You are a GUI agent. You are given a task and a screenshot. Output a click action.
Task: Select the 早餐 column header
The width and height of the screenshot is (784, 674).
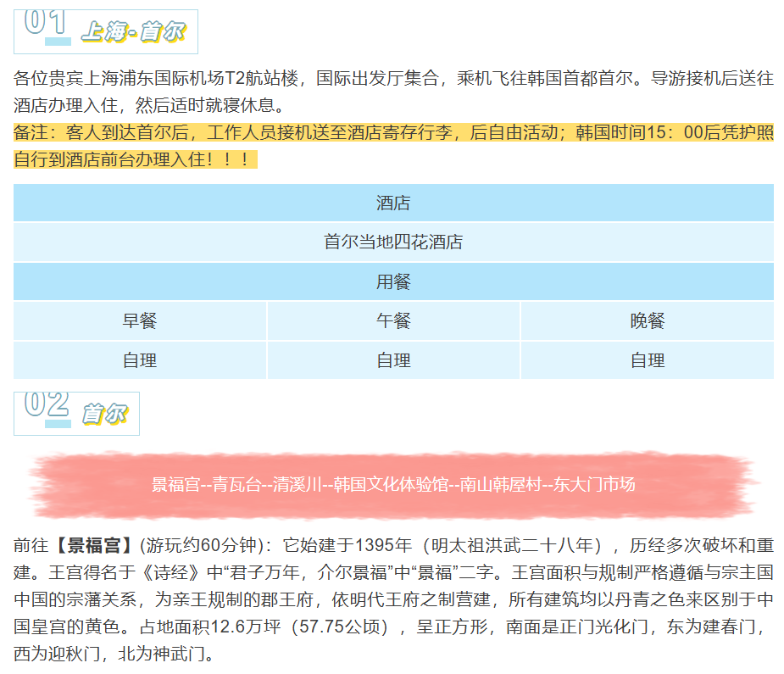coord(137,320)
